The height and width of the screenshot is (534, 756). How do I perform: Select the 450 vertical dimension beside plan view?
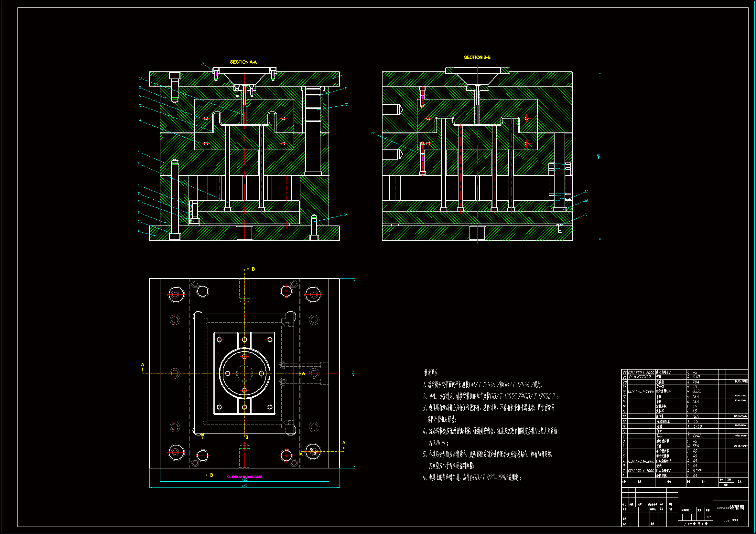pos(353,373)
